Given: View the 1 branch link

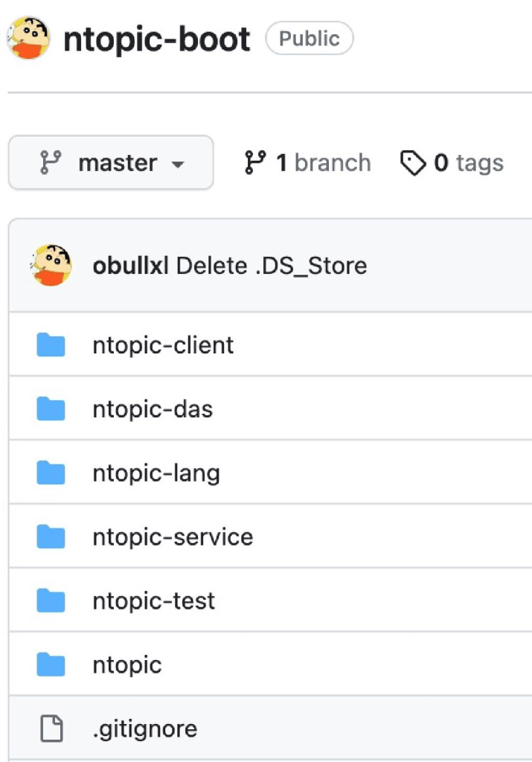Looking at the screenshot, I should pos(307,163).
